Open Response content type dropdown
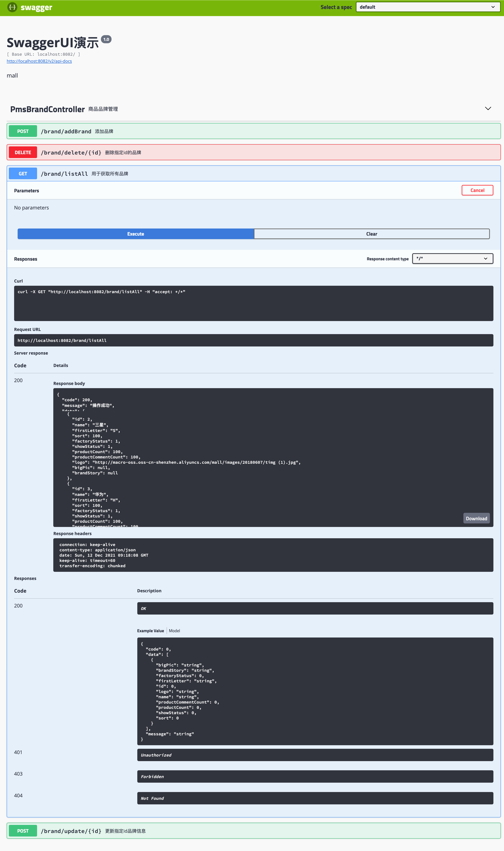Viewport: 504px width, 851px height. (452, 259)
